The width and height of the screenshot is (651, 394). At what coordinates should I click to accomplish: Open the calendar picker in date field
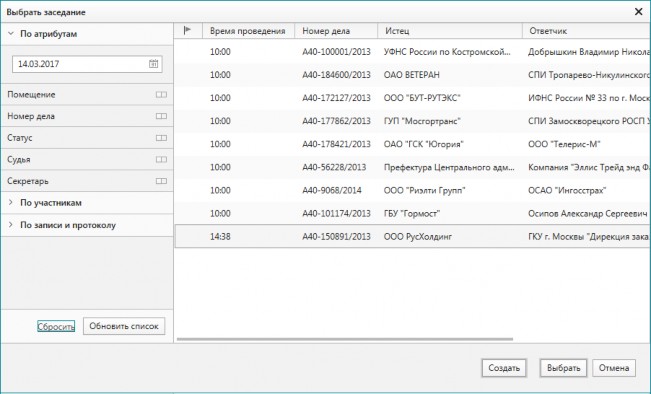click(x=154, y=64)
